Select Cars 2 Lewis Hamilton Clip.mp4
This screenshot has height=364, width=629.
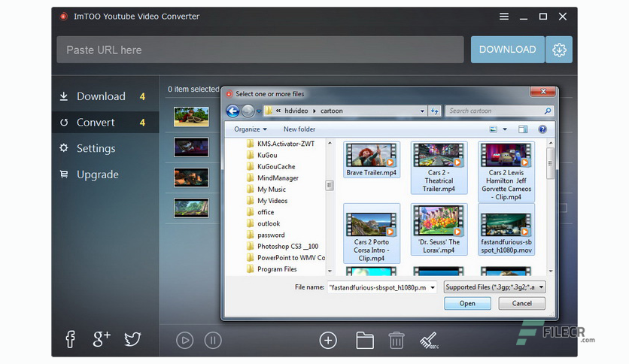click(x=506, y=171)
